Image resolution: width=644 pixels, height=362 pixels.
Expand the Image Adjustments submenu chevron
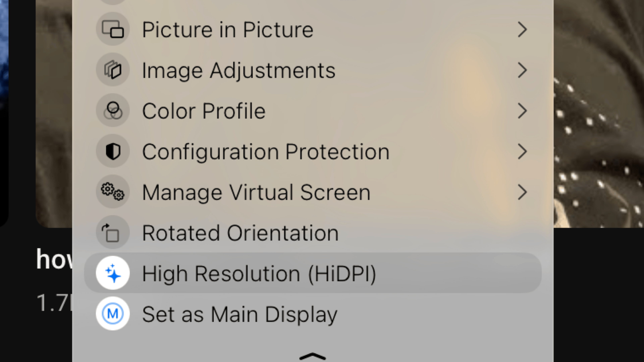click(x=522, y=70)
